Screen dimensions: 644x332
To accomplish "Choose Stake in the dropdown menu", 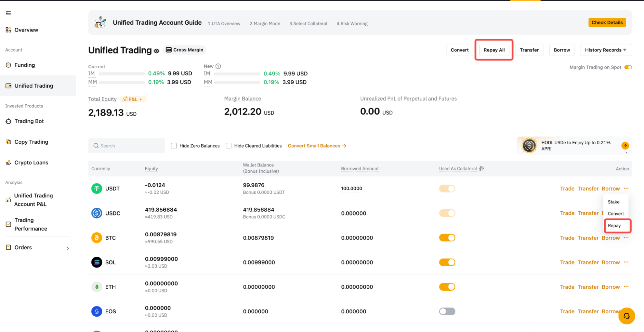I will 613,202.
